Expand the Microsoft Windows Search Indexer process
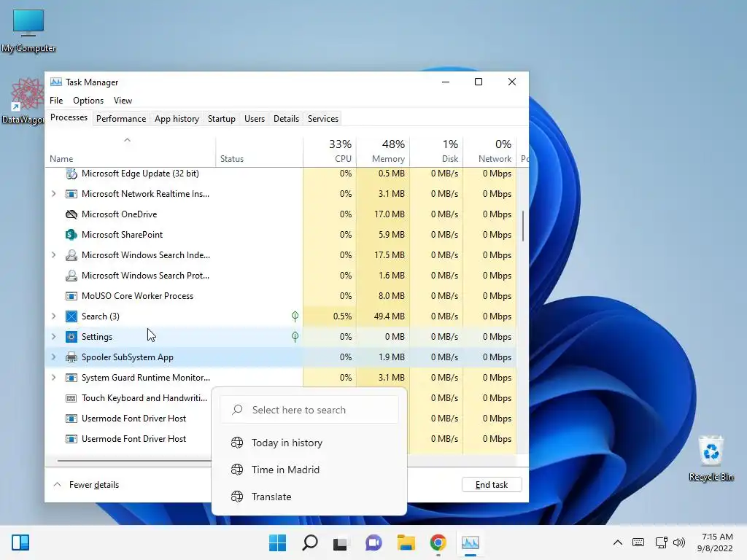This screenshot has width=747, height=560. point(53,255)
